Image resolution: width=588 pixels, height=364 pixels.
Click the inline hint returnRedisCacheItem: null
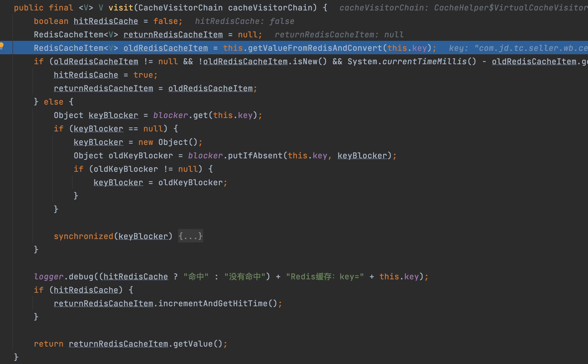(339, 35)
